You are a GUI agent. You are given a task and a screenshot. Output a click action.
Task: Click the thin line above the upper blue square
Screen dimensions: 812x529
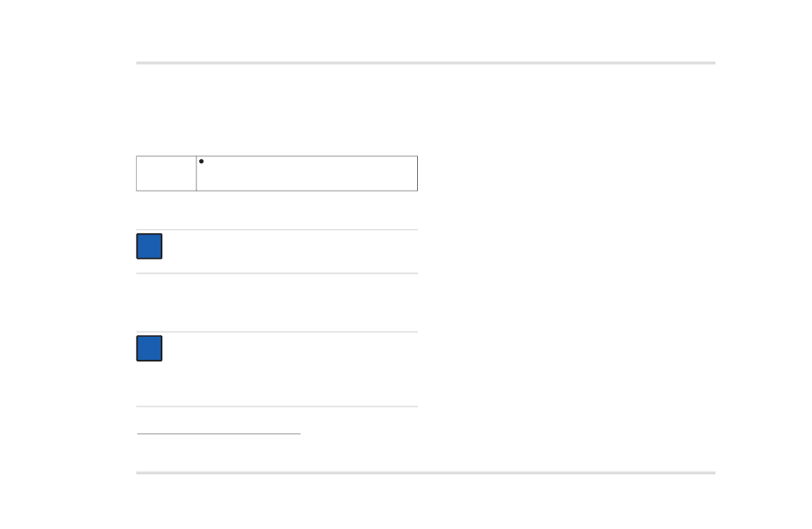277,229
